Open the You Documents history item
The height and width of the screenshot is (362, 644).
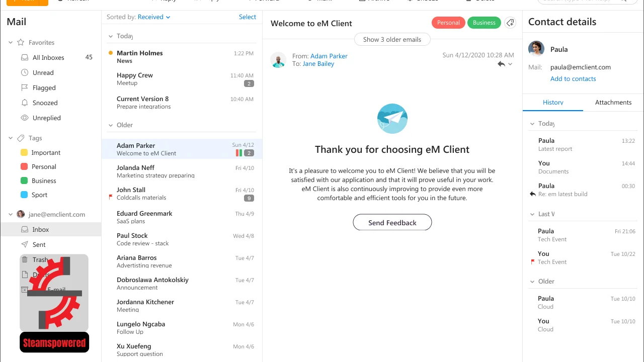pos(583,167)
